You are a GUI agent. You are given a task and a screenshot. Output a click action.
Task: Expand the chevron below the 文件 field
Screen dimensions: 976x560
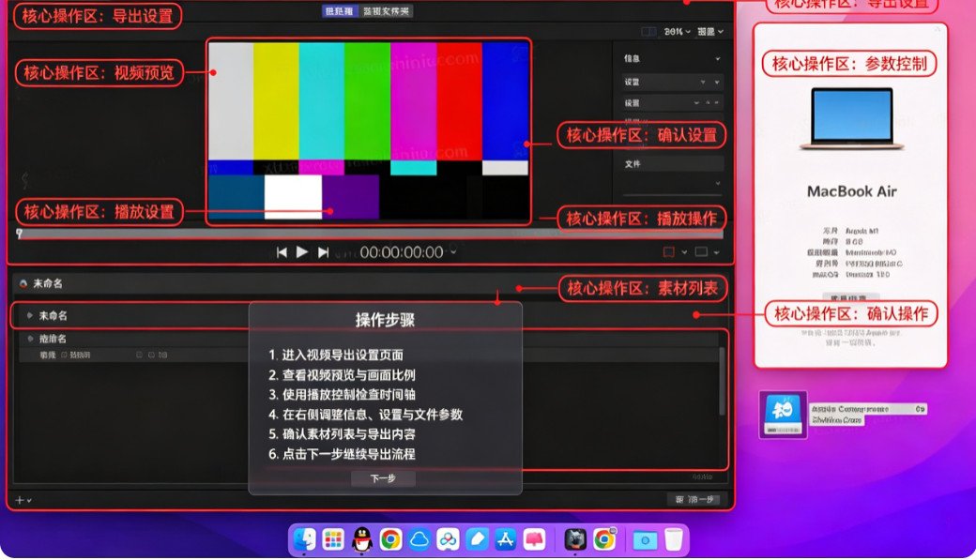click(x=718, y=183)
